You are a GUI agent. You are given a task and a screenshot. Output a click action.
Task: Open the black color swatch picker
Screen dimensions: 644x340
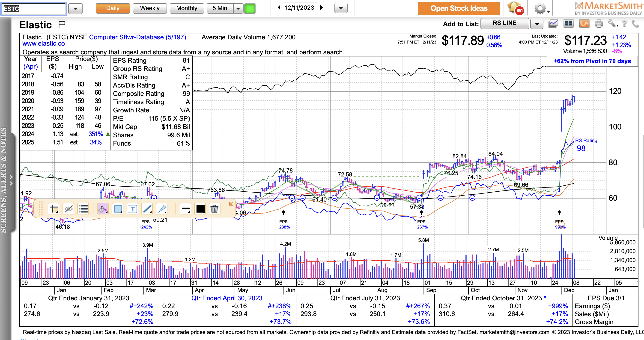coord(200,209)
